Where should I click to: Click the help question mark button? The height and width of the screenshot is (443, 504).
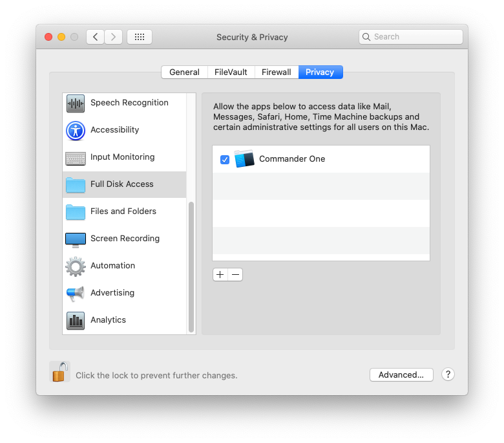[x=448, y=374]
